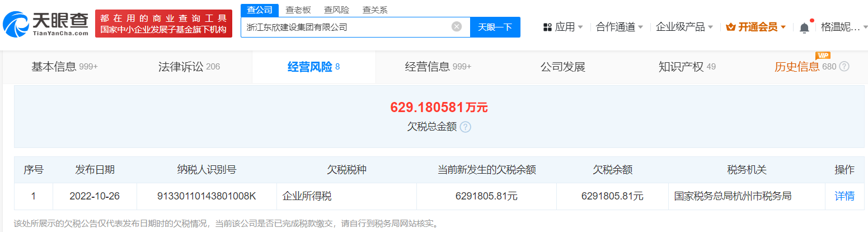868x232 pixels.
Task: Switch to the 基本信息 tab
Action: click(x=64, y=67)
